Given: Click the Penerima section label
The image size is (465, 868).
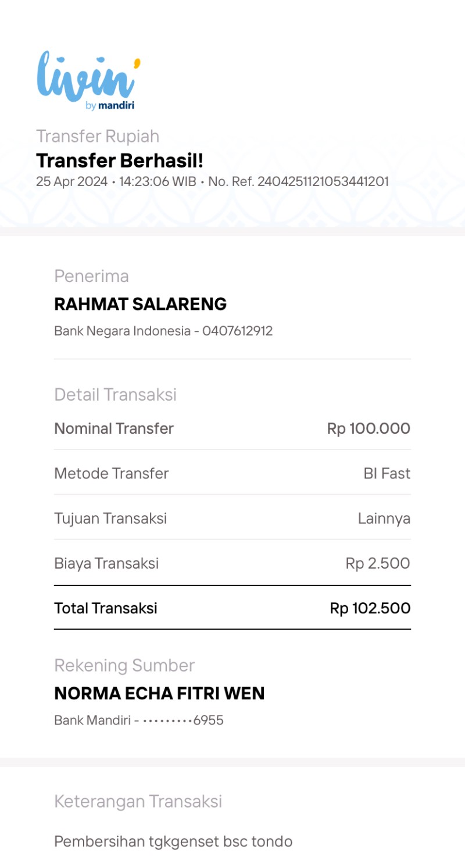Looking at the screenshot, I should [x=91, y=276].
